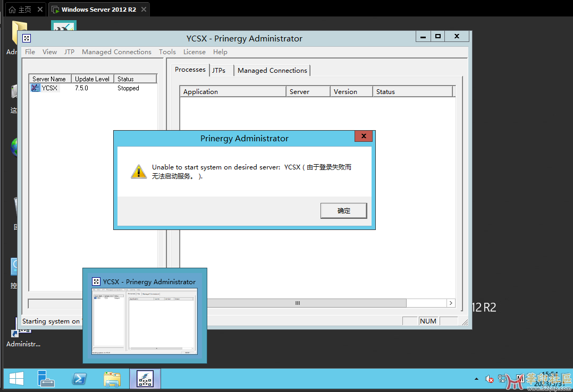
Task: Switch to the Managed Connections tab
Action: click(272, 71)
